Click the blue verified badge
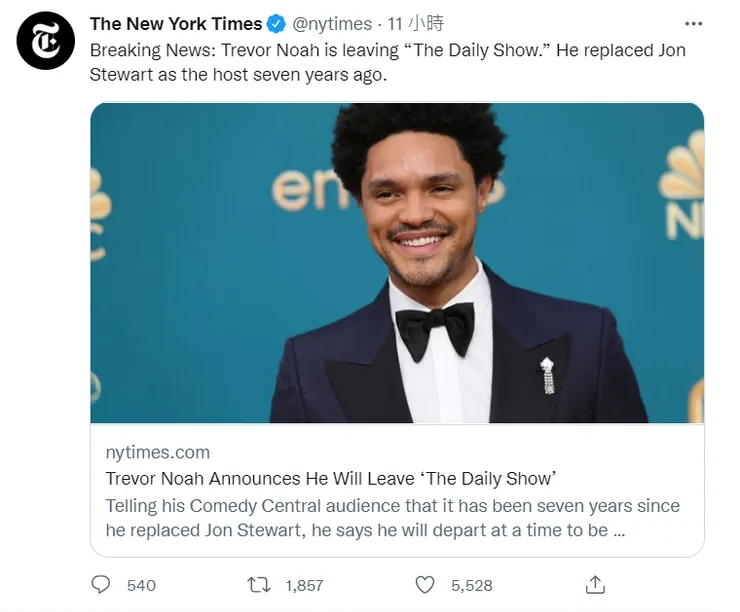The width and height of the screenshot is (740, 612). pos(277,24)
